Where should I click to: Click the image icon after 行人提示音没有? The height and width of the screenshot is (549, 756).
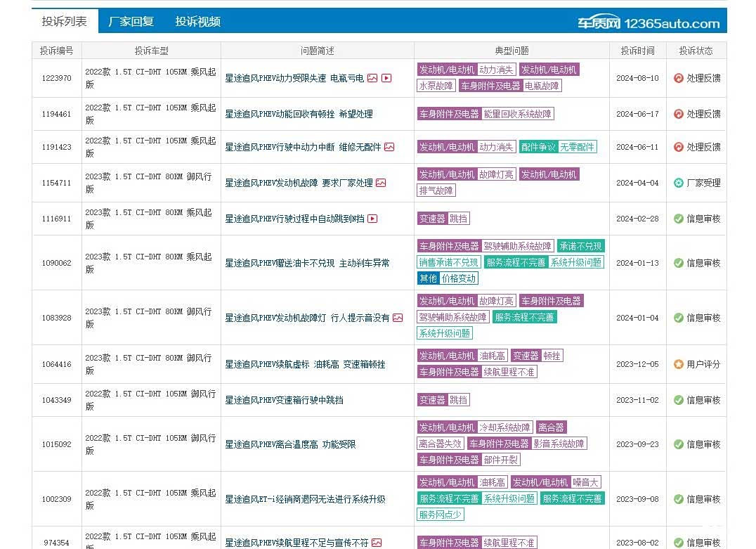398,318
